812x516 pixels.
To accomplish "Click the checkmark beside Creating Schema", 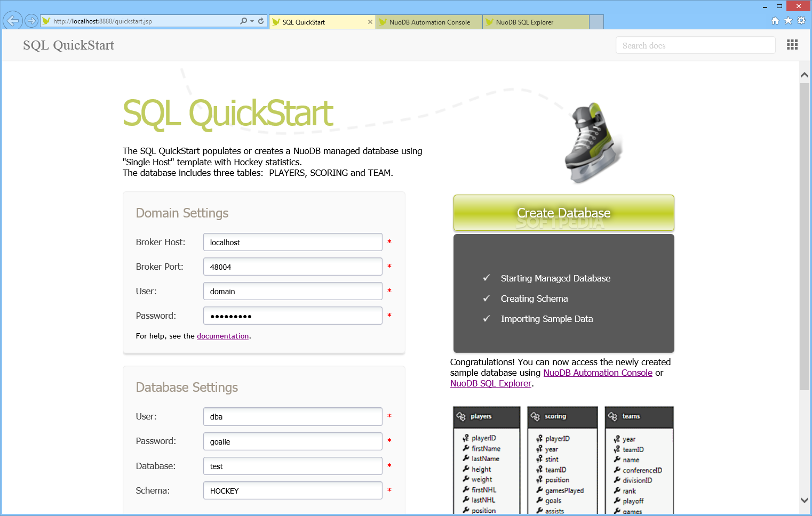I will coord(486,299).
